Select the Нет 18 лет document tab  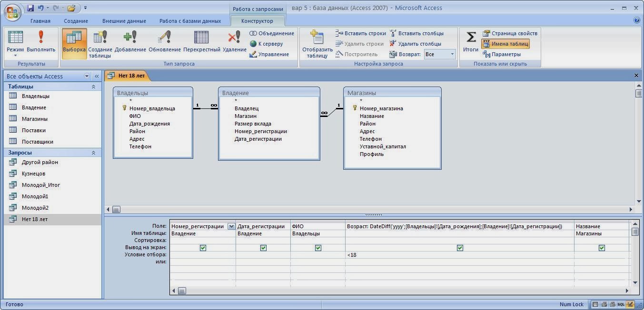tap(127, 76)
